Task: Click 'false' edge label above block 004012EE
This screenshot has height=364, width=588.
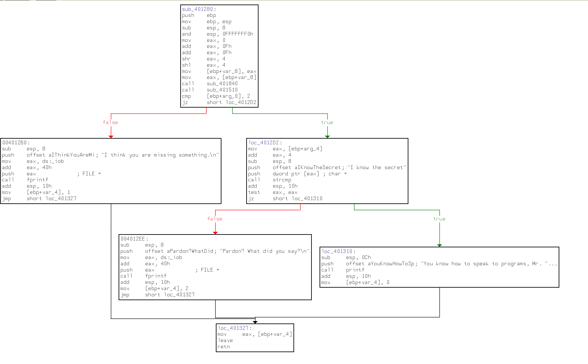Action: 215,219
